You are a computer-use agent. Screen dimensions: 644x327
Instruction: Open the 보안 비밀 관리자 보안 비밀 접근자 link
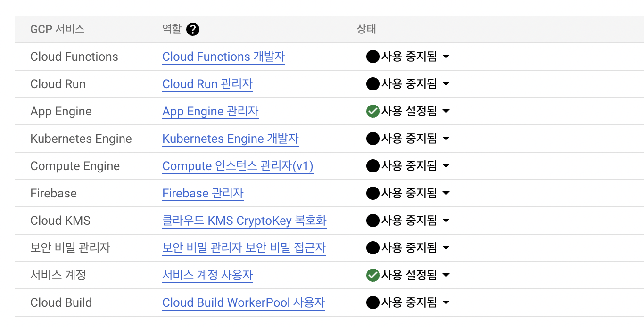click(244, 248)
